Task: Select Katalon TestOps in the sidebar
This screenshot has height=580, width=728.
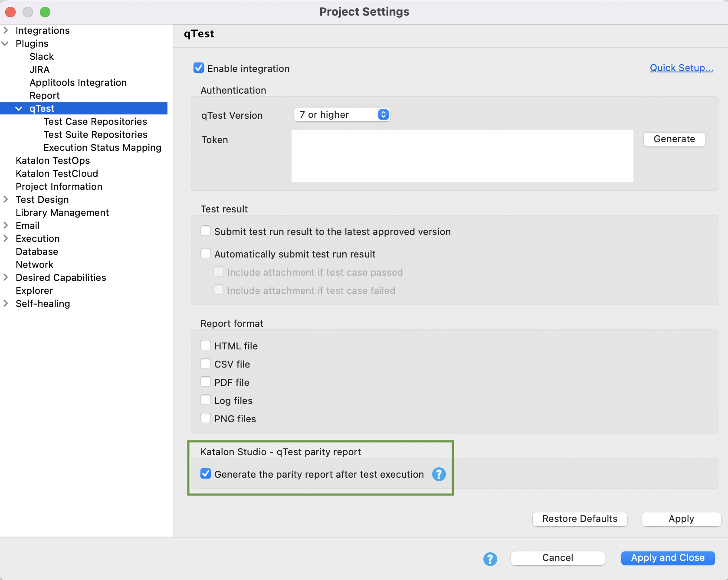Action: click(x=52, y=160)
